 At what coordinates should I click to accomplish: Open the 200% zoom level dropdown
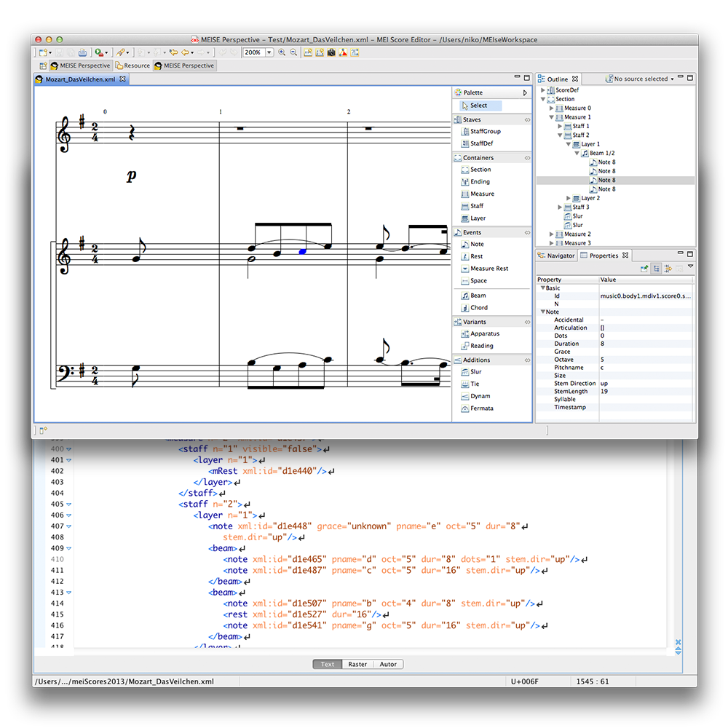(x=269, y=52)
